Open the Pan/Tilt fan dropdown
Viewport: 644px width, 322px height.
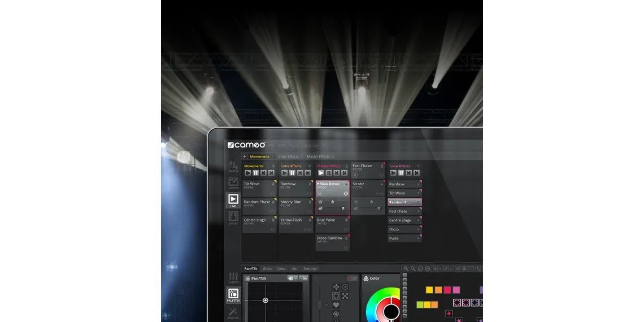(x=293, y=279)
